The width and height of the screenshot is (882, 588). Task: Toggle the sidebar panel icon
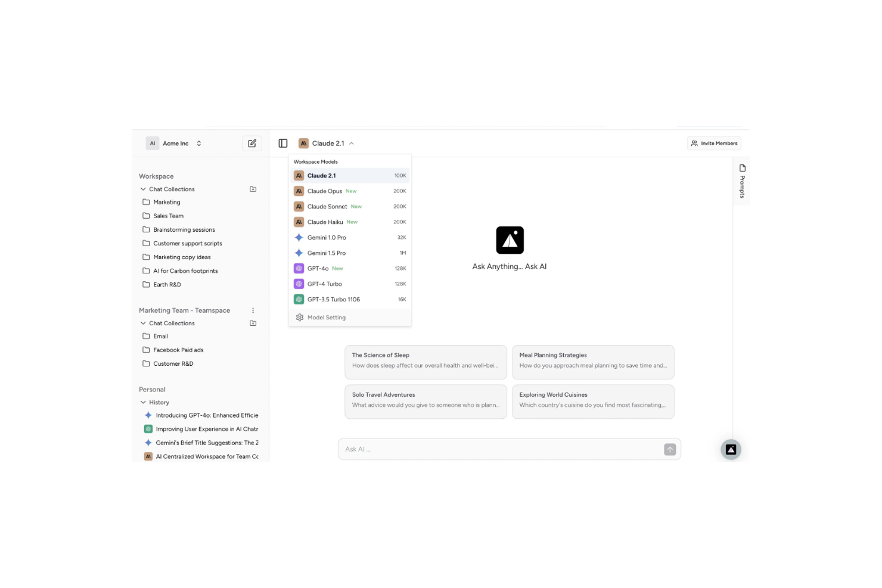(x=283, y=143)
